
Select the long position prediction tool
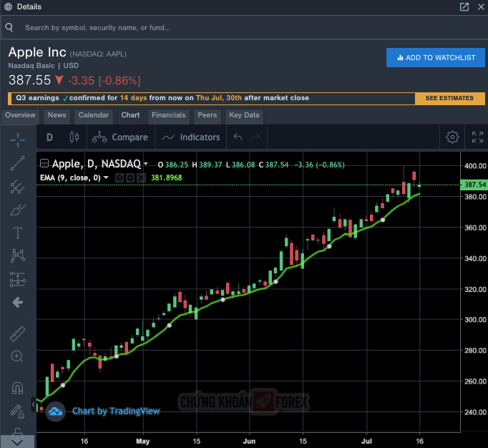point(18,279)
